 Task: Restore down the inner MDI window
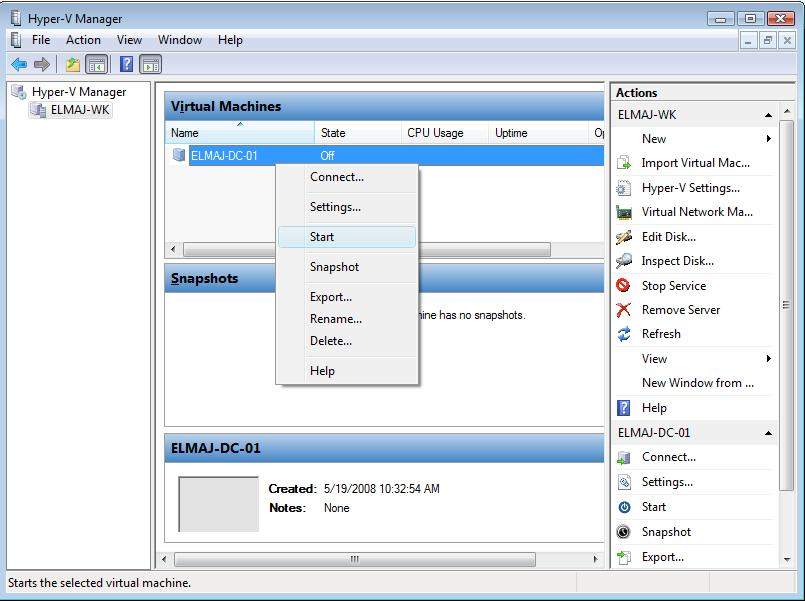point(768,40)
